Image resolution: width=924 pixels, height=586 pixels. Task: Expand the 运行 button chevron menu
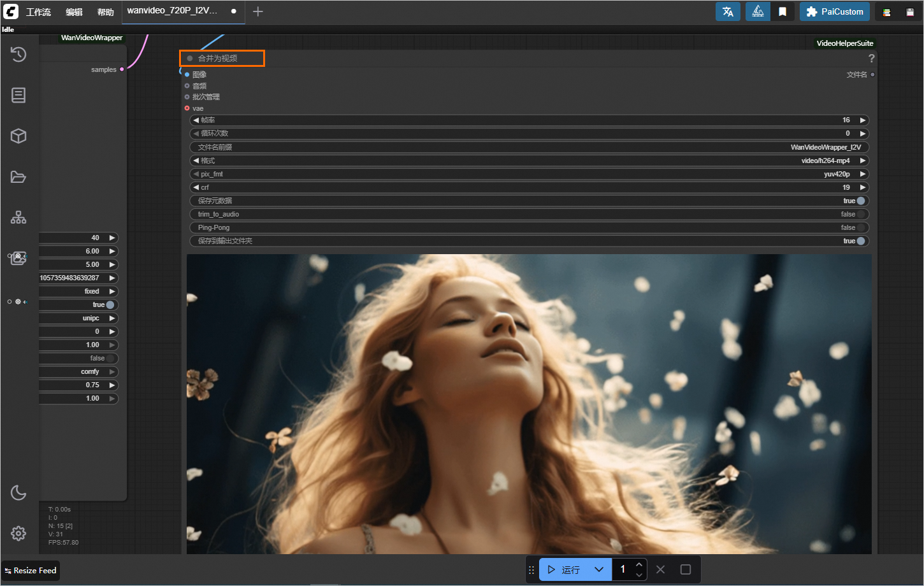tap(599, 569)
